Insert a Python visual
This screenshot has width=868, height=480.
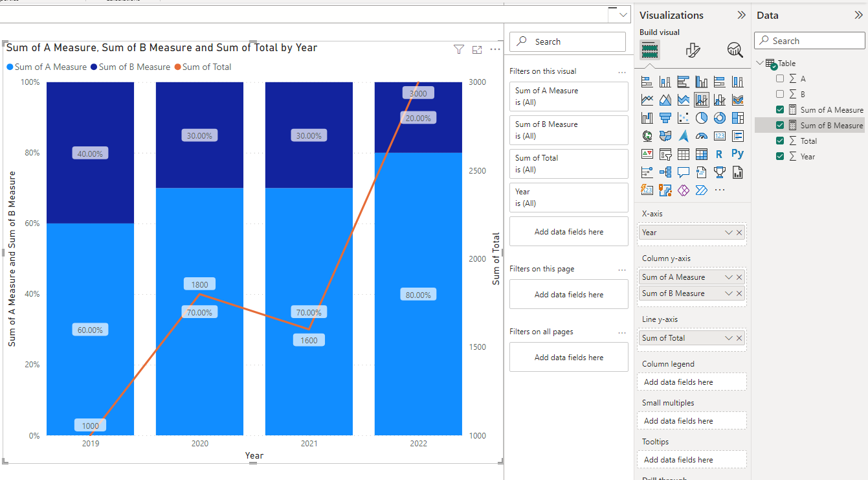click(738, 154)
